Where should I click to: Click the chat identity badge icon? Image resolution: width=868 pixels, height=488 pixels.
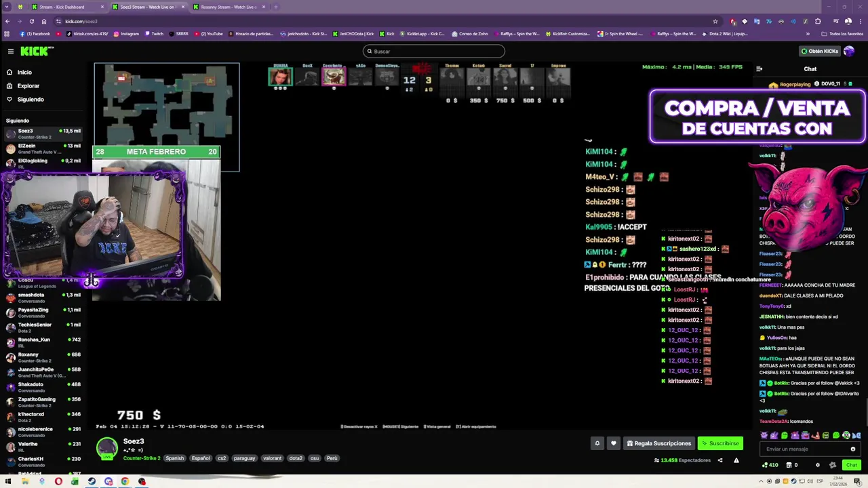[833, 465]
